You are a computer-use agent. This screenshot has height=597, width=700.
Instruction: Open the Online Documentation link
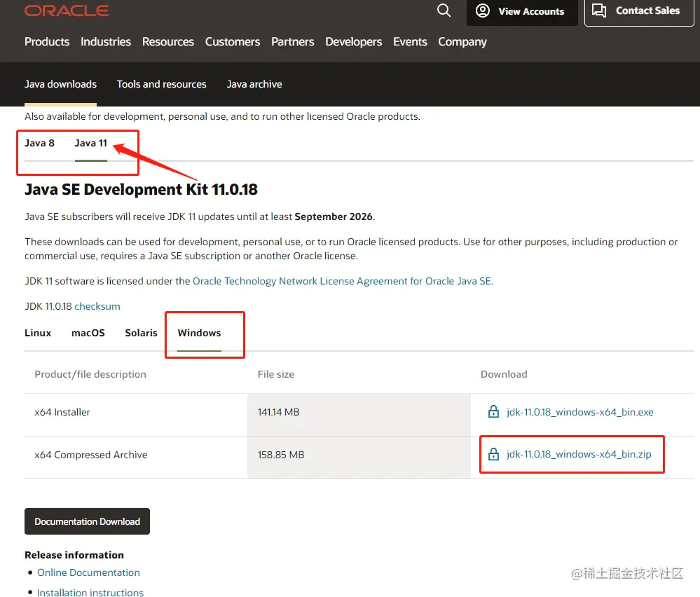click(x=88, y=572)
